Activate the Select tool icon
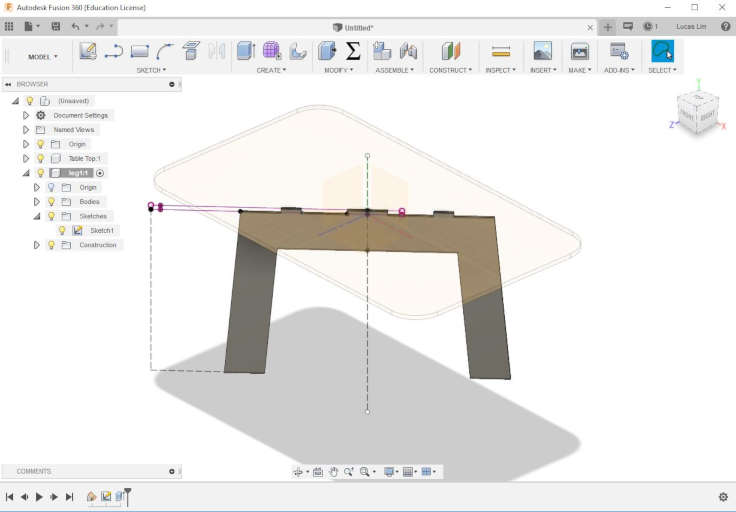 662,51
